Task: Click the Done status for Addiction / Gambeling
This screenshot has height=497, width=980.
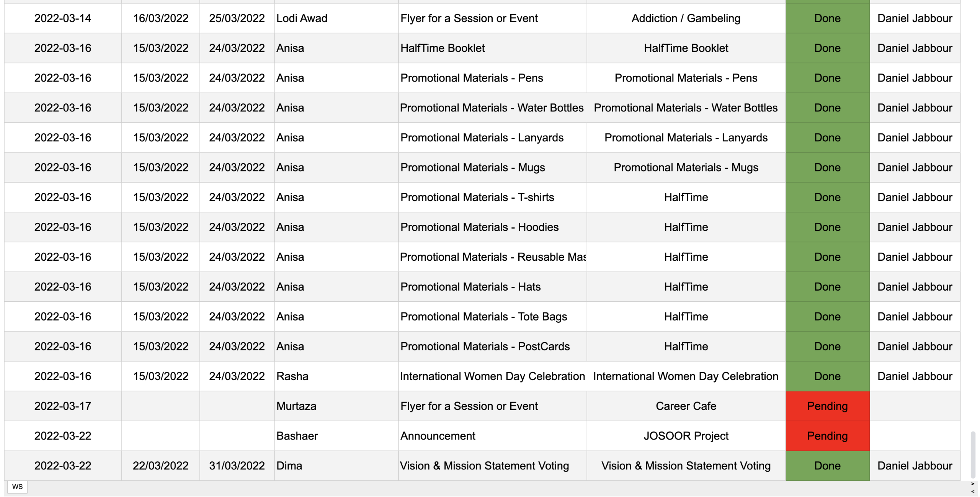Action: tap(827, 18)
